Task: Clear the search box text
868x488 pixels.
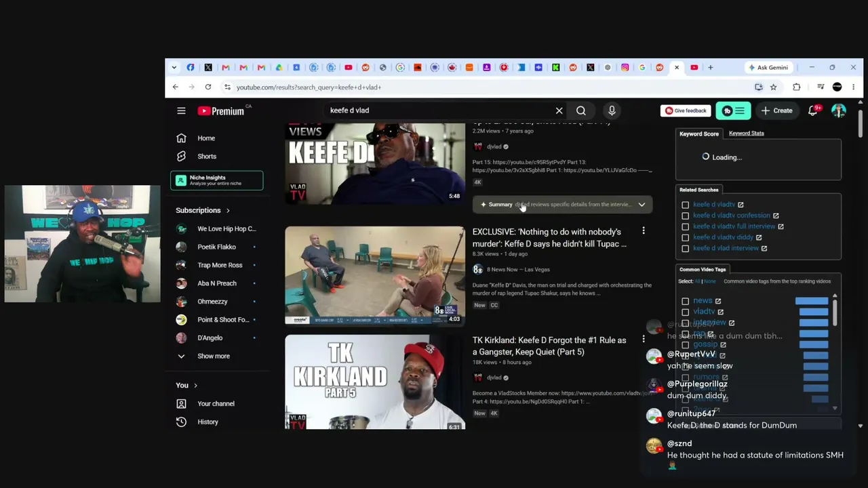Action: pyautogui.click(x=559, y=110)
